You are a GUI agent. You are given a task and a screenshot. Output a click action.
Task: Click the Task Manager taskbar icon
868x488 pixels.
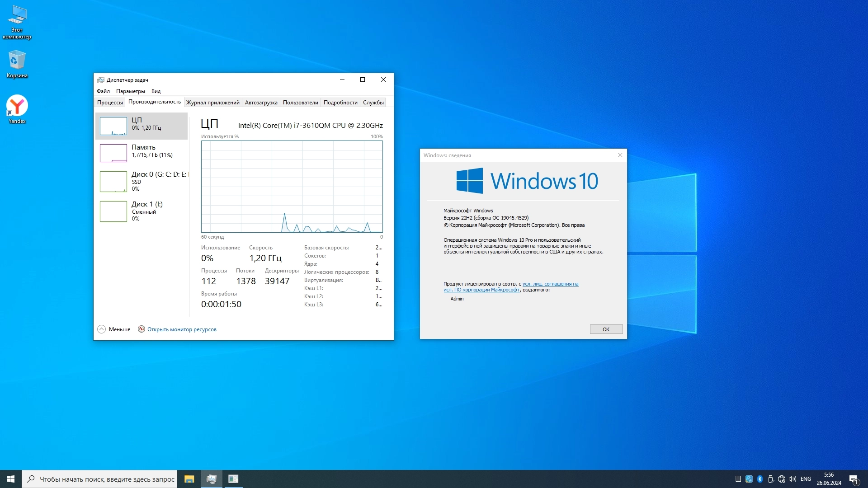[211, 479]
